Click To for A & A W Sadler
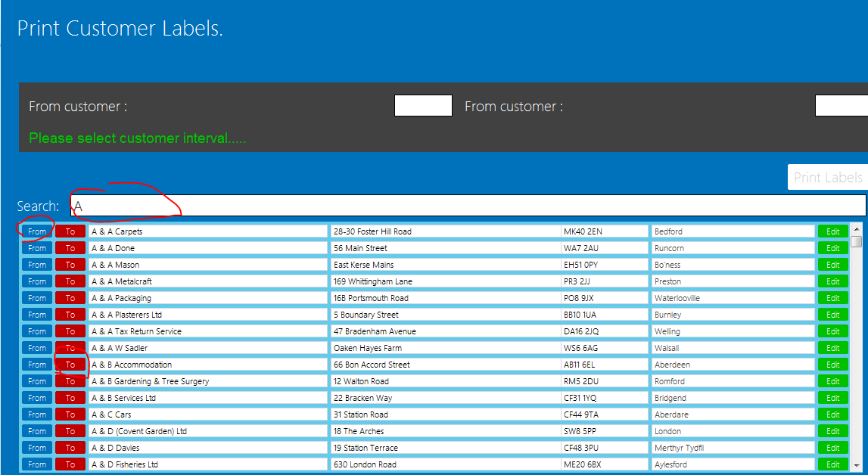This screenshot has height=475, width=868. (70, 348)
